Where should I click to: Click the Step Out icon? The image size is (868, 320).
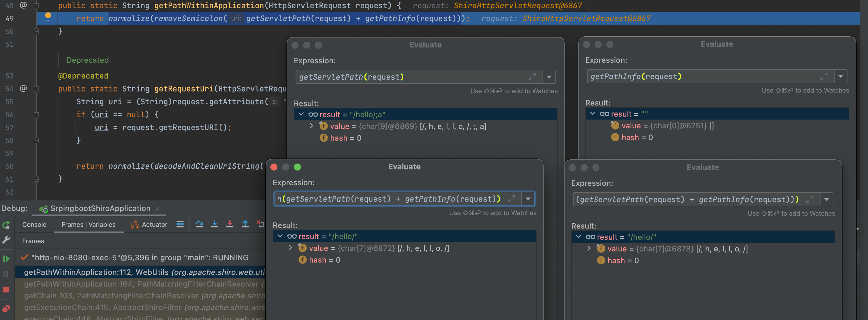coord(245,224)
